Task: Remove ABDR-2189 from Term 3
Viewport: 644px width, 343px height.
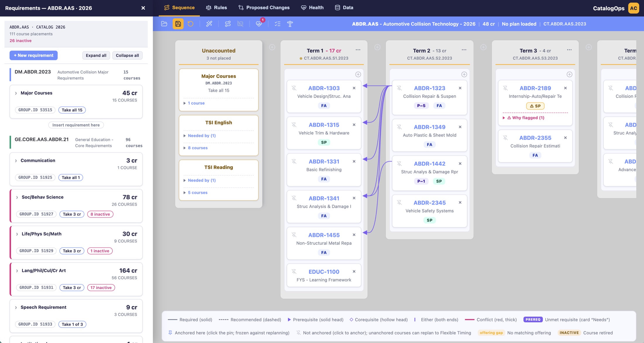Action: (x=565, y=88)
